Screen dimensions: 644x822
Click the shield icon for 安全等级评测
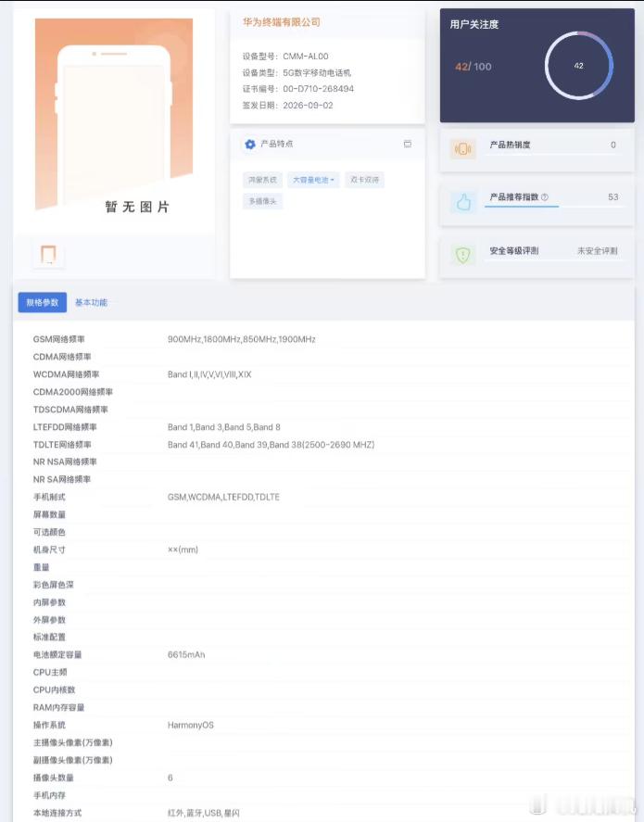[462, 255]
